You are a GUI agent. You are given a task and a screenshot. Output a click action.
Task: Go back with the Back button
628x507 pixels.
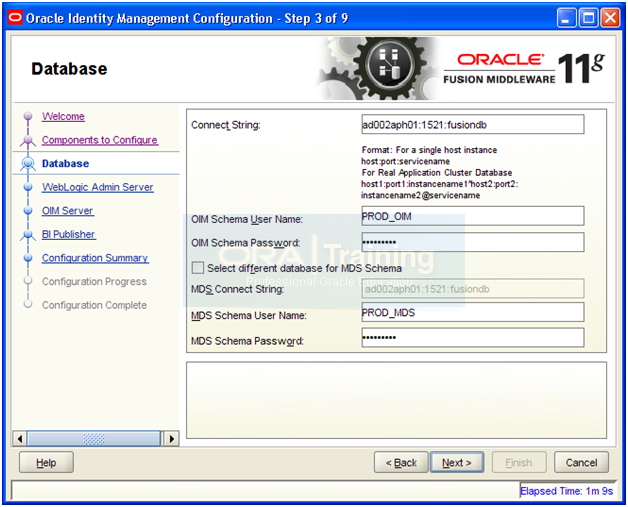(401, 463)
